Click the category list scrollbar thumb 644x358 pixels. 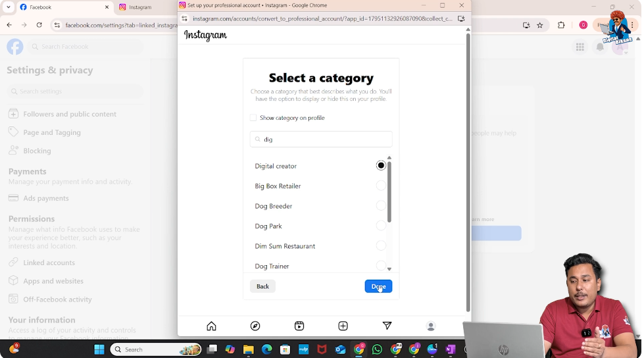click(389, 192)
